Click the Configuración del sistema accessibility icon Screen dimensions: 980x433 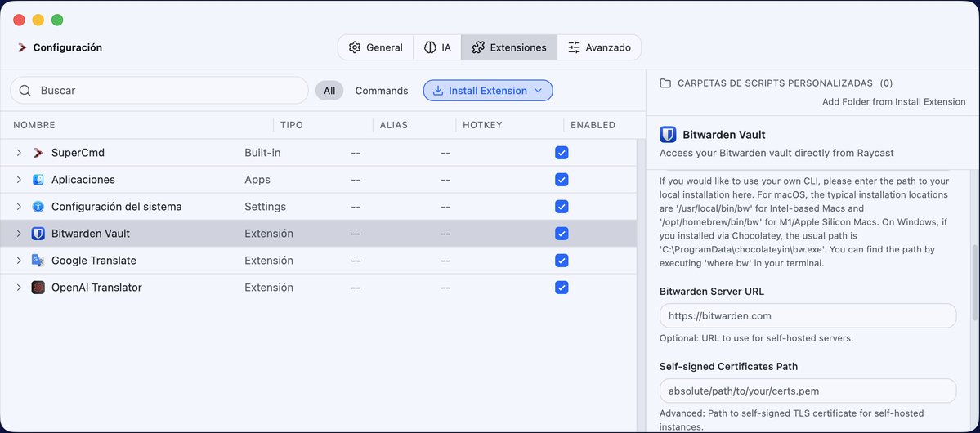38,206
